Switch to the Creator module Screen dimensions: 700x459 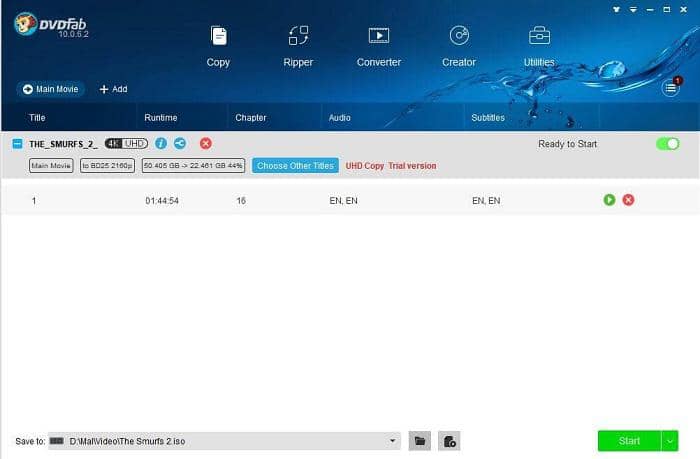coord(459,46)
